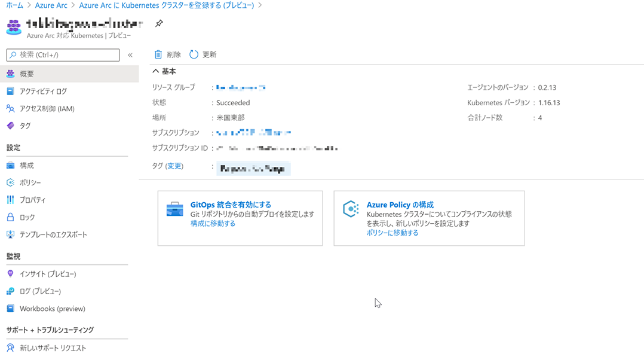This screenshot has height=360, width=644.
Task: Open the subscription name link
Action: tap(253, 132)
